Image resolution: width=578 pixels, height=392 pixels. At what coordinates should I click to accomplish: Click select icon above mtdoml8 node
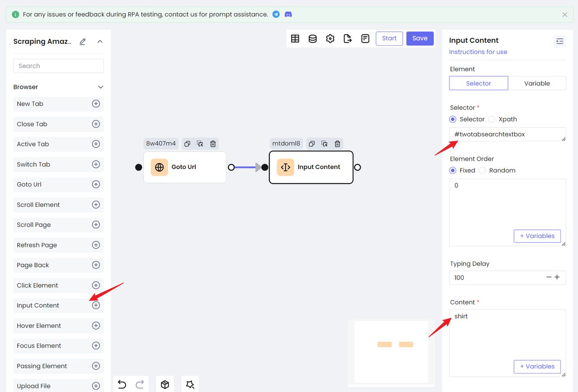[x=324, y=144]
